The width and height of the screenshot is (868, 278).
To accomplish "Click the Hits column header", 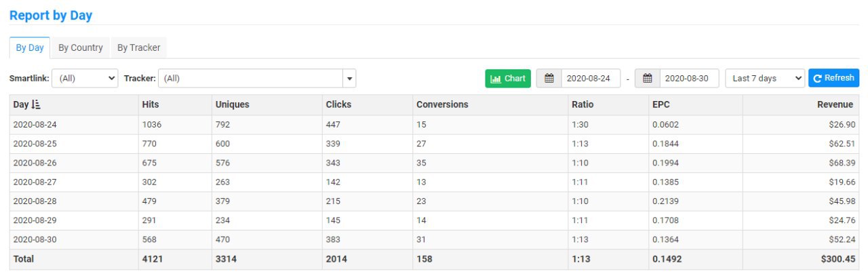I will [151, 105].
